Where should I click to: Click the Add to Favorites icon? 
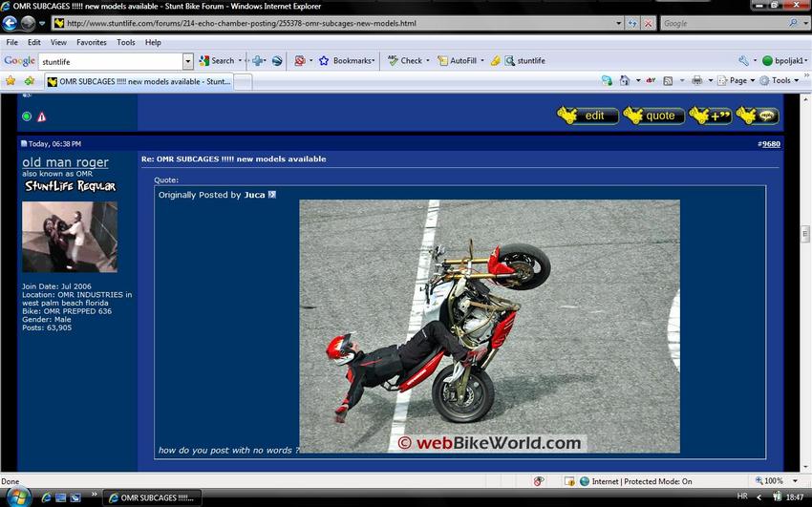pos(29,81)
